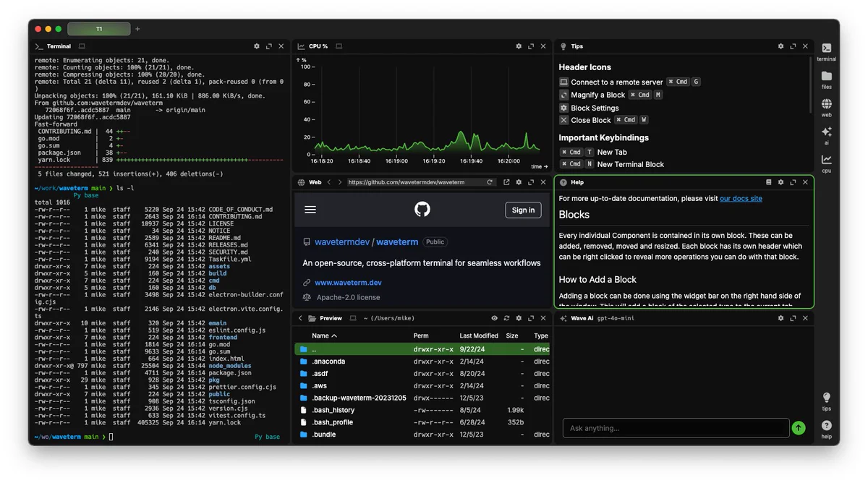The image size is (868, 483).
Task: Click the connection icon in CPU % header
Action: [339, 46]
